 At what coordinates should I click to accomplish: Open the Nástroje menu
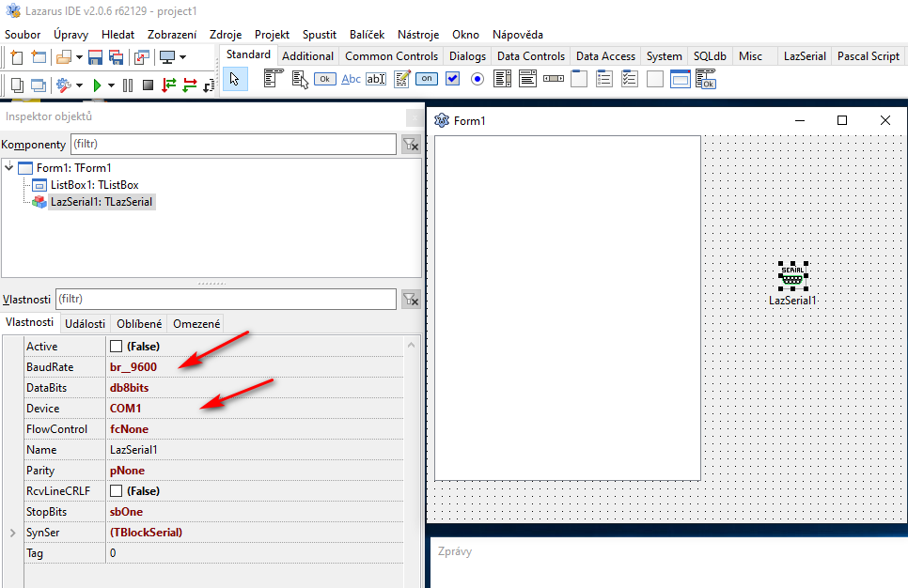coord(418,35)
